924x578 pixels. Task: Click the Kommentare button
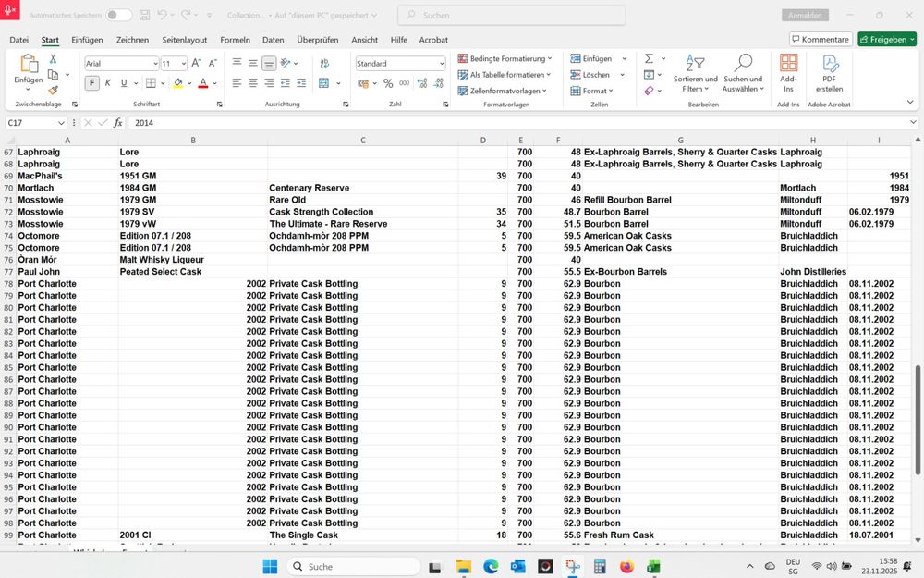[x=821, y=40]
